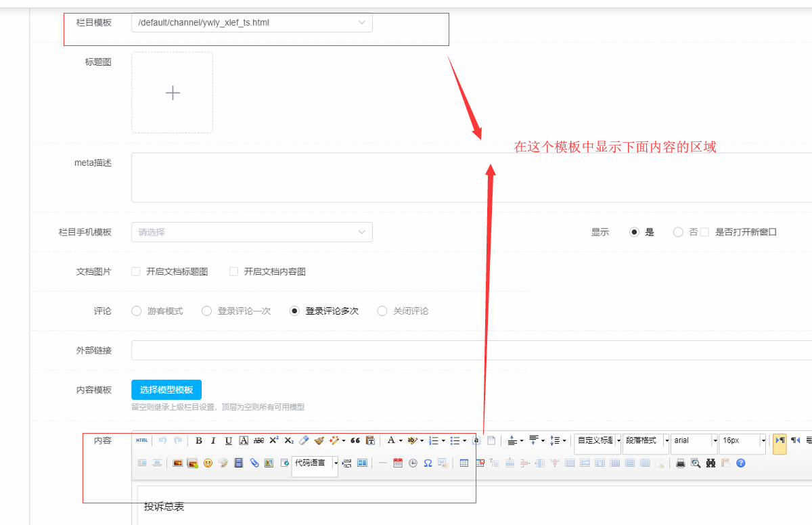Apply italic formatting in the editor
812x525 pixels.
click(213, 440)
